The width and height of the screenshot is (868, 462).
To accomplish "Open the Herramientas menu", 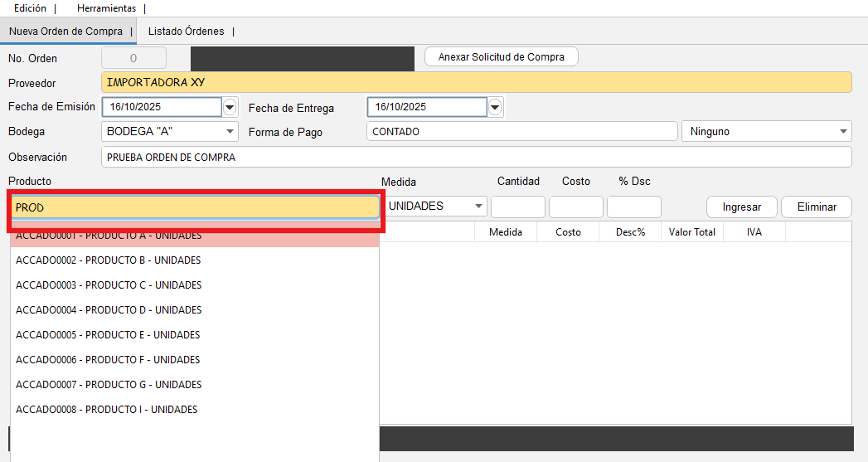I will [x=106, y=8].
